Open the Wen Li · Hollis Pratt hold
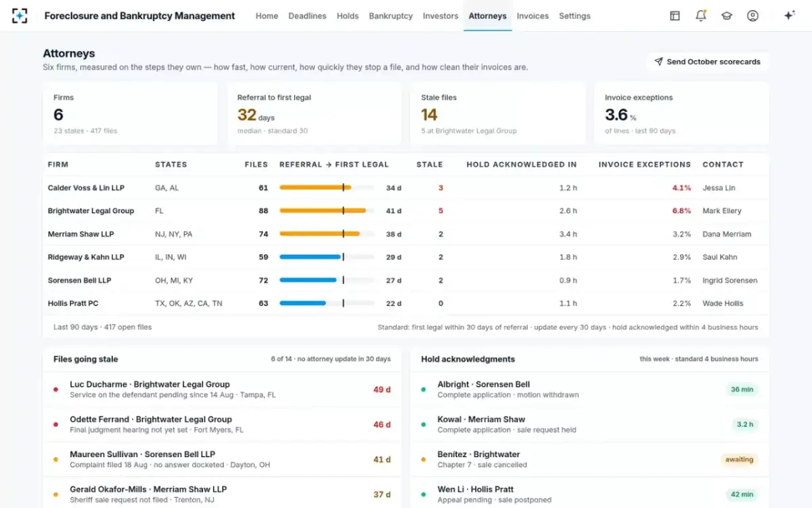 click(x=589, y=494)
